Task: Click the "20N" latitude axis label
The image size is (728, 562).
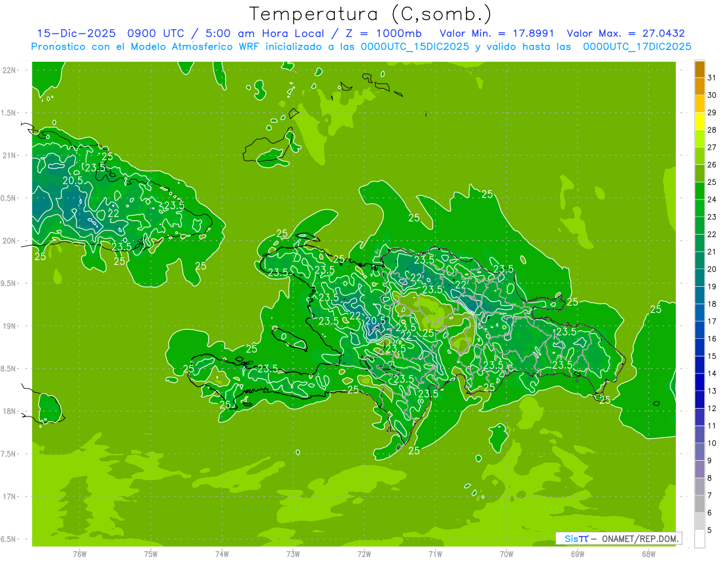Action: coord(10,241)
